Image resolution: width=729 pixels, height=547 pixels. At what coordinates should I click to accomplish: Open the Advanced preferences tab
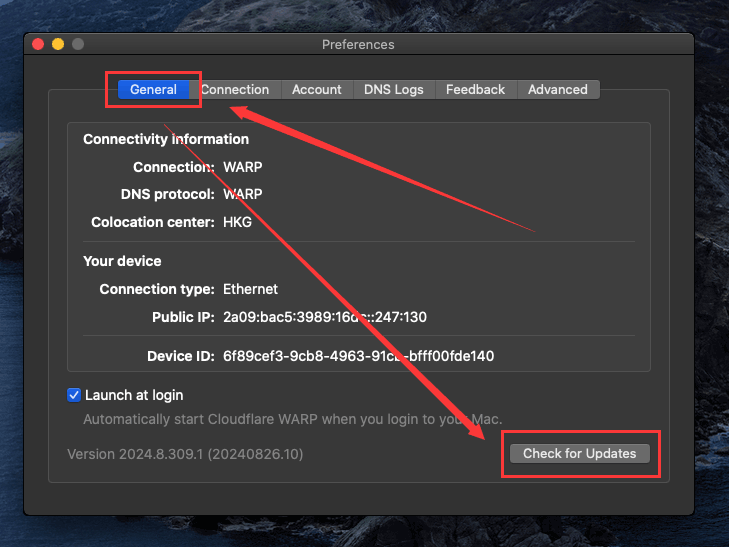coord(557,89)
